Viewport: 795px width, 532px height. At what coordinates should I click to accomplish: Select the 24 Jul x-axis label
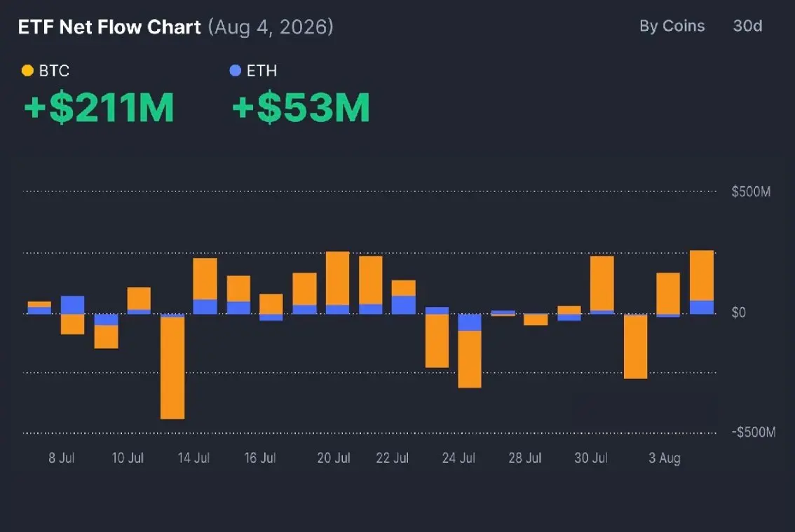click(458, 458)
